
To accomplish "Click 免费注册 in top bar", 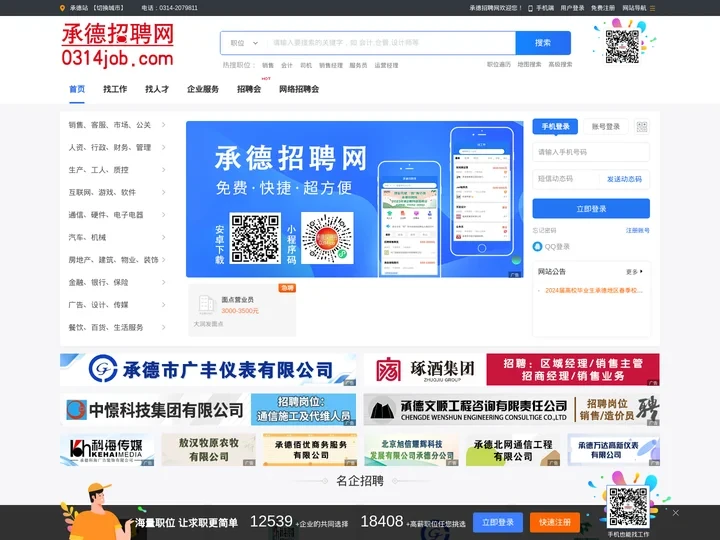I will (603, 8).
